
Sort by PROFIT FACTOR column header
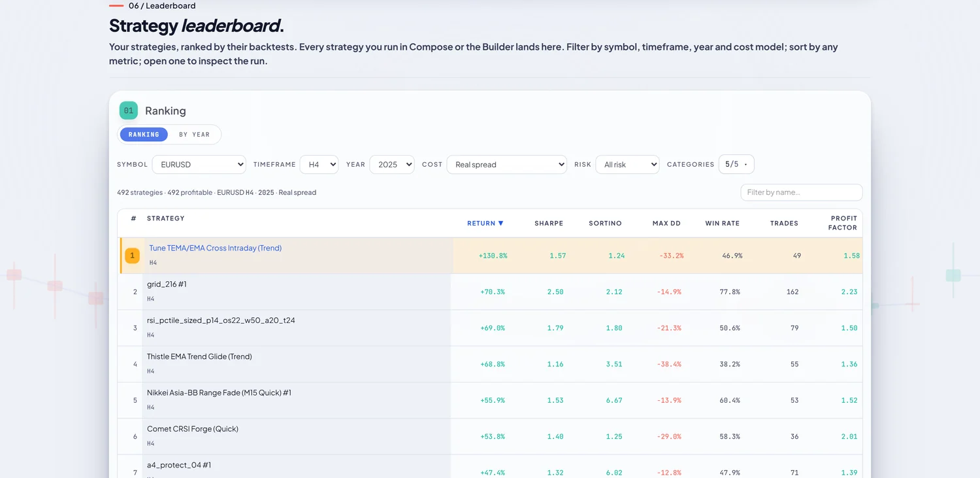[x=843, y=223]
